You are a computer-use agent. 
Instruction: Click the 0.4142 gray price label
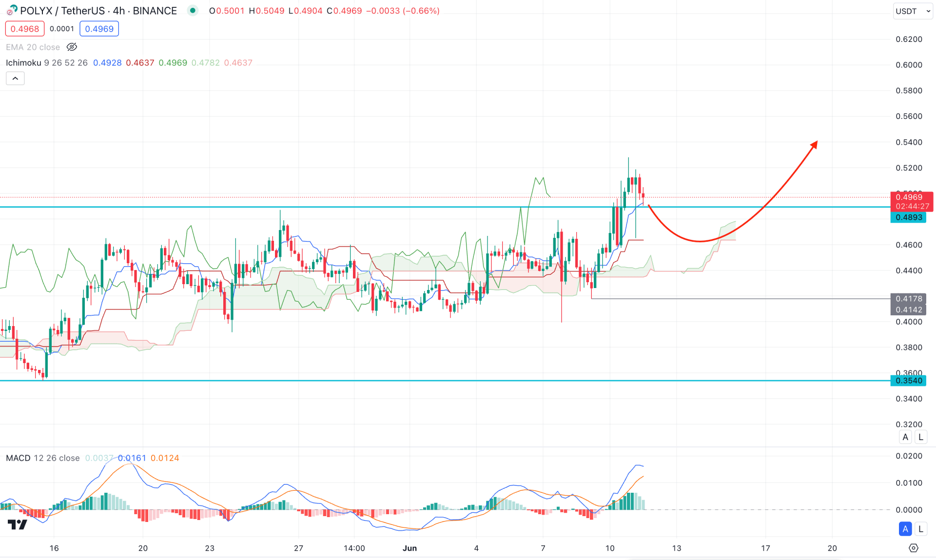click(908, 310)
